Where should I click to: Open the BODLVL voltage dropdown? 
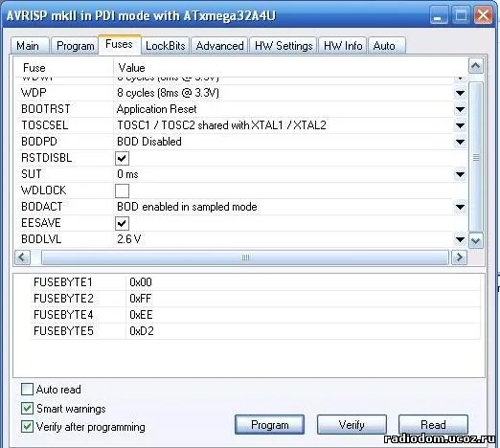(460, 239)
